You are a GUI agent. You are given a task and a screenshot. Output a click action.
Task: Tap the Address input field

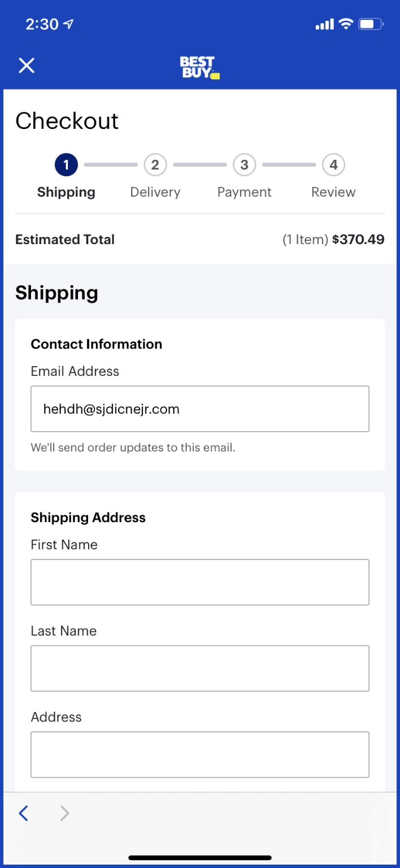pos(200,754)
